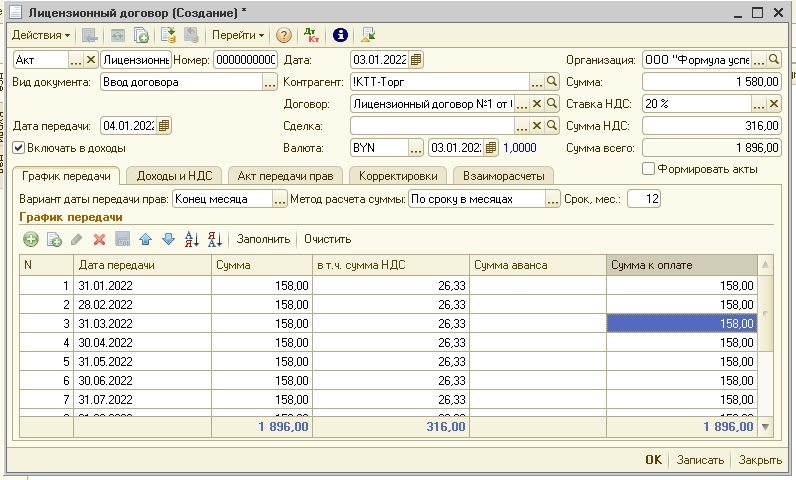
Task: Uncheck the Включать в доходы checkbox
Action: 20,148
